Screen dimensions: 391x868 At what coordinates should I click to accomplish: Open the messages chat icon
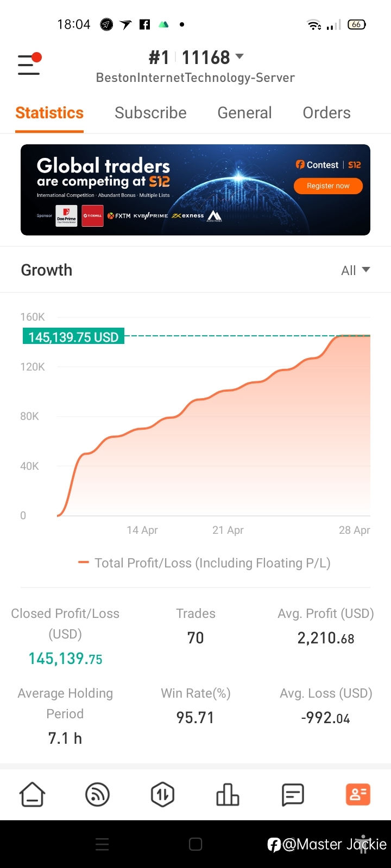[293, 795]
